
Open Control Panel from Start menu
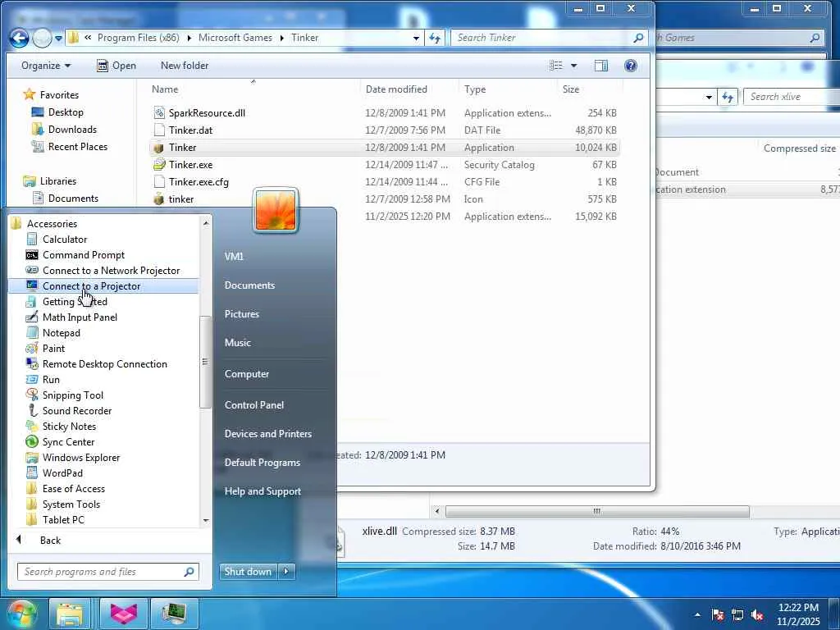[254, 405]
